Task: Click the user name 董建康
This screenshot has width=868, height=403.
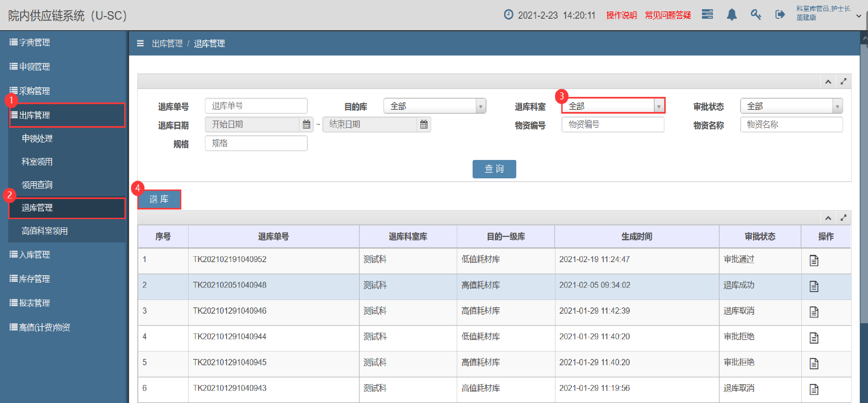Action: point(806,17)
